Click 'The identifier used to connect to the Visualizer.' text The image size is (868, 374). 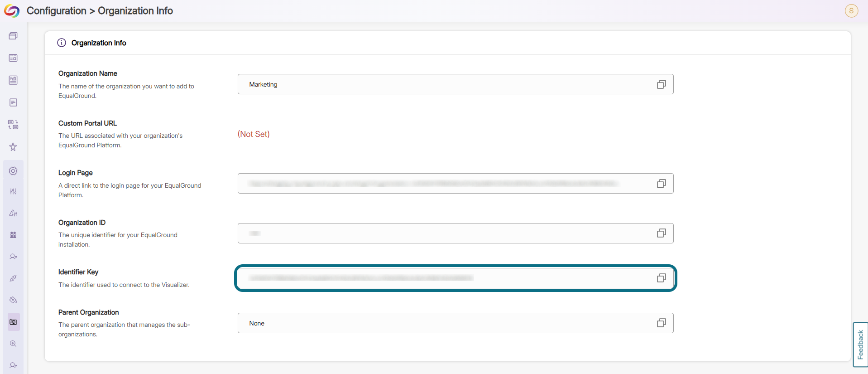click(x=124, y=285)
